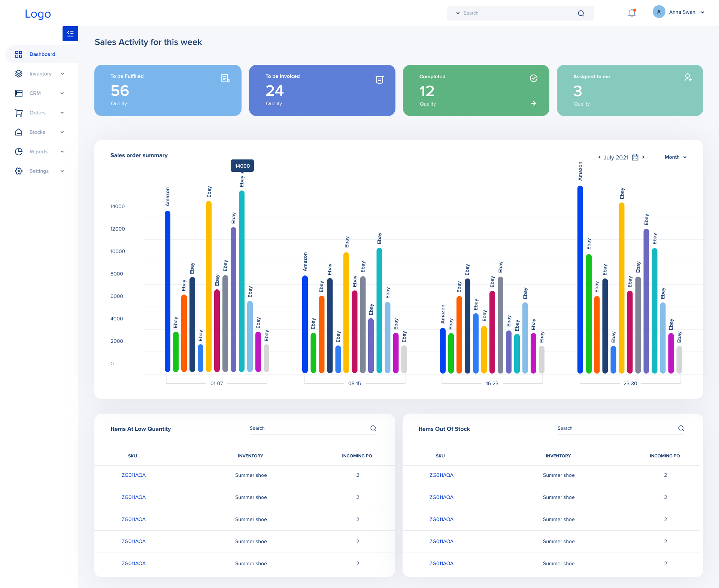Open the Month period dropdown
719x588 pixels.
click(676, 157)
